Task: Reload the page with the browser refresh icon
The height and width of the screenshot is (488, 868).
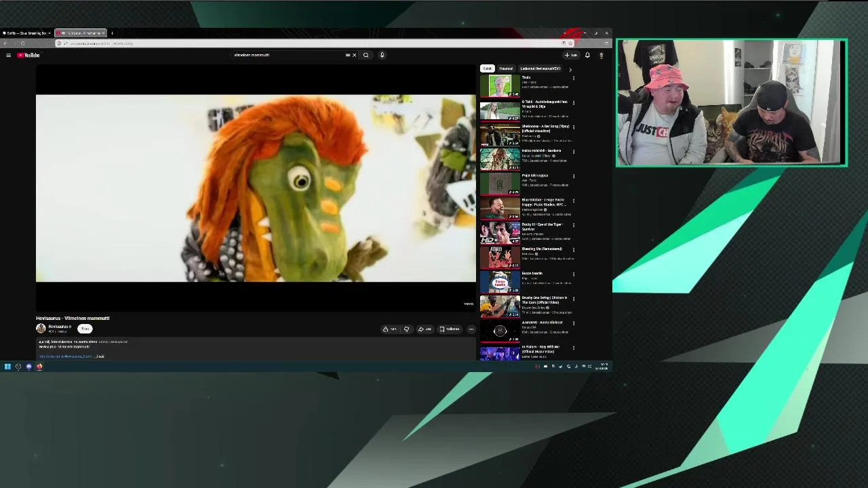Action: click(x=22, y=43)
